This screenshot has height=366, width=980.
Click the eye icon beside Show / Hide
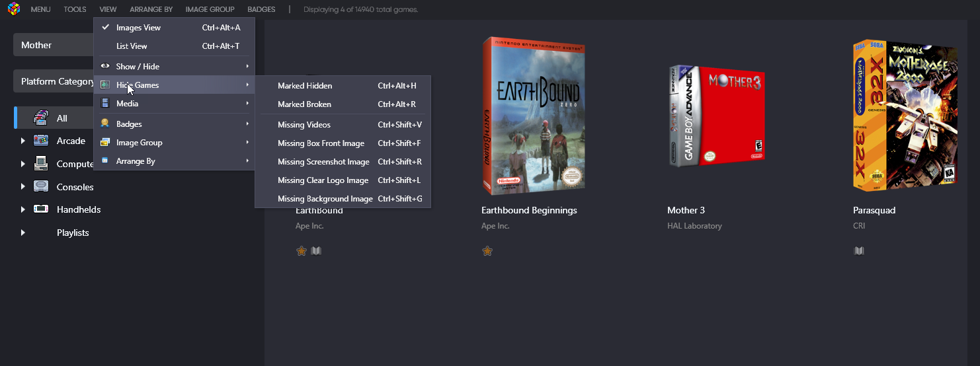(x=104, y=66)
